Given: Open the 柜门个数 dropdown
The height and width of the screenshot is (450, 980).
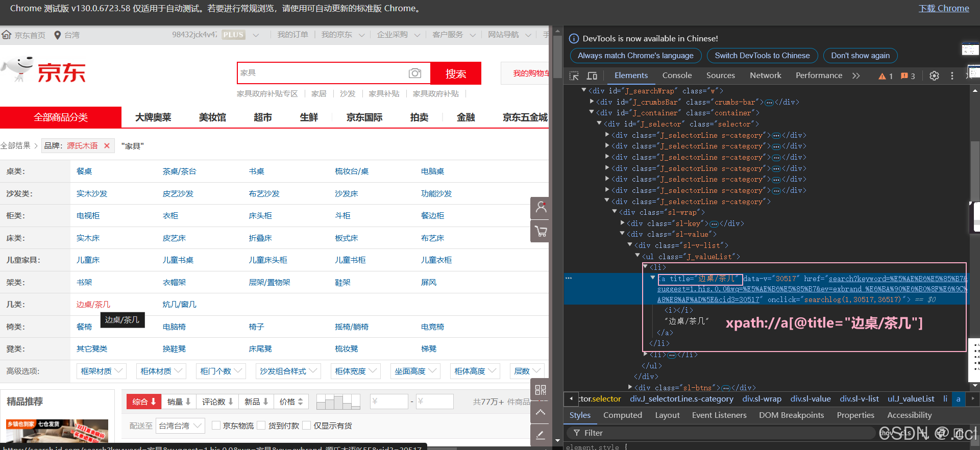Looking at the screenshot, I should coord(220,371).
